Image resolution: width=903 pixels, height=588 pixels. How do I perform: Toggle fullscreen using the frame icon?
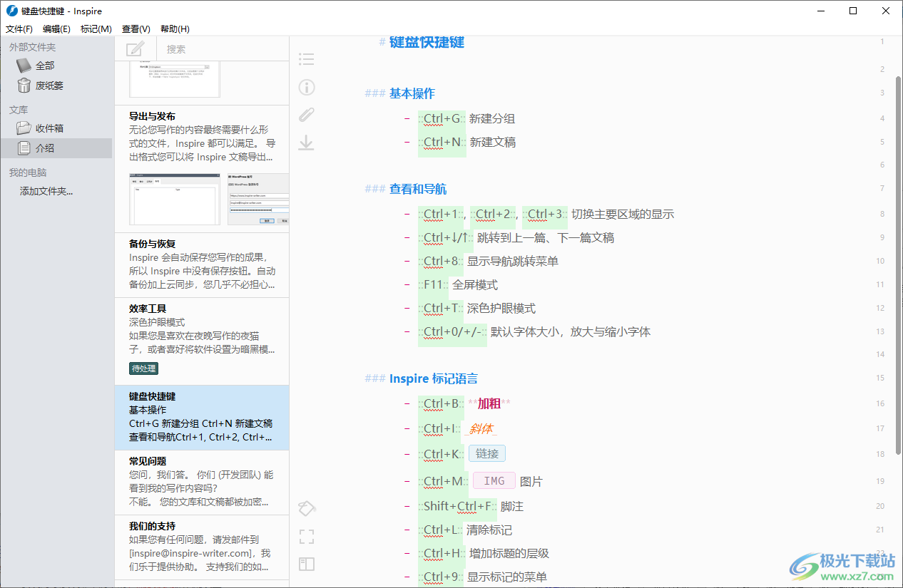306,536
